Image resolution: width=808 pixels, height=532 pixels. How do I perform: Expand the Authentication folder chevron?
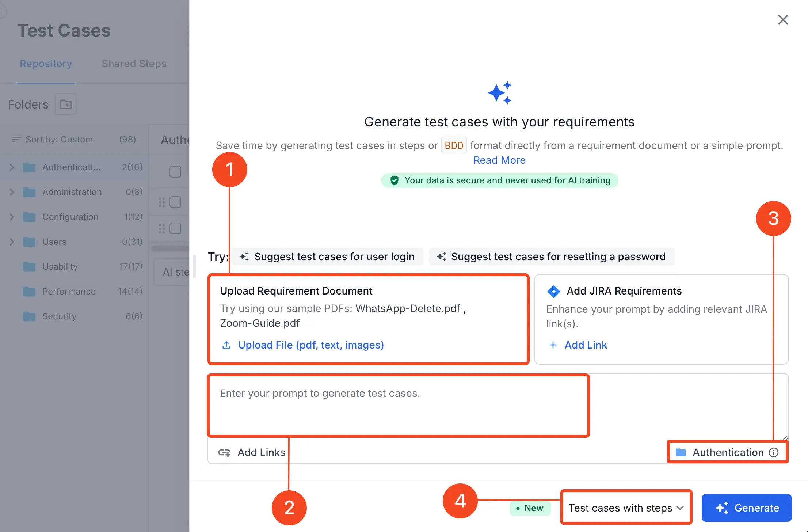pyautogui.click(x=12, y=167)
